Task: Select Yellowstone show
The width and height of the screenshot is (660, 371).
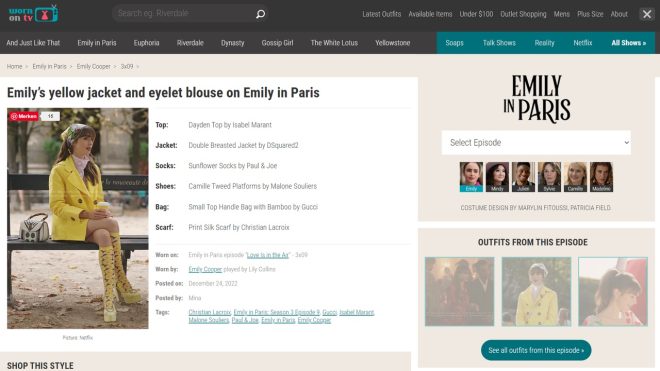Action: point(393,43)
